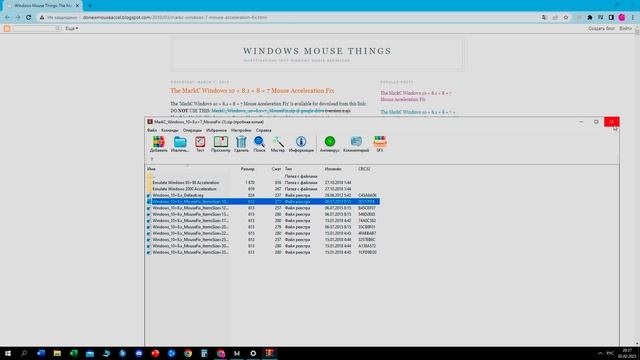Select MouseFix ItemSize=17 registry file
The height and width of the screenshot is (360, 640).
coord(263,220)
